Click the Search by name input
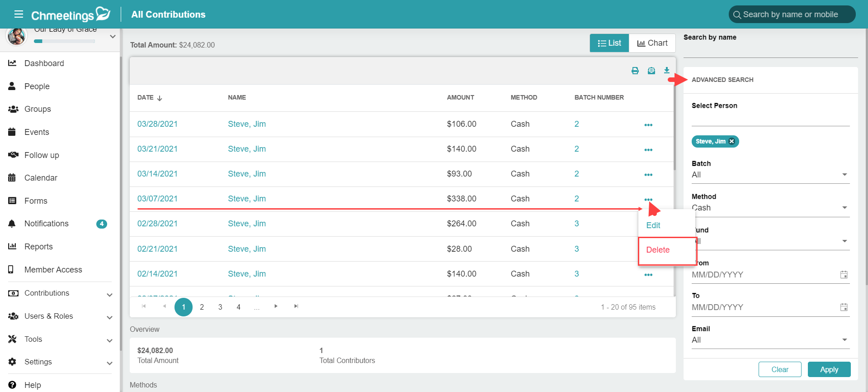The height and width of the screenshot is (392, 868). [770, 50]
